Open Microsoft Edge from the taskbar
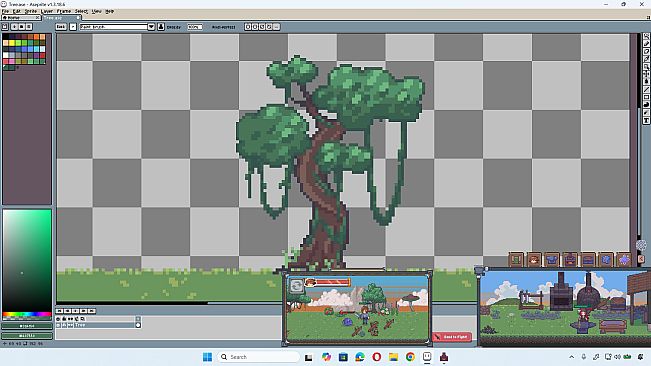Image resolution: width=651 pixels, height=366 pixels. pyautogui.click(x=360, y=357)
